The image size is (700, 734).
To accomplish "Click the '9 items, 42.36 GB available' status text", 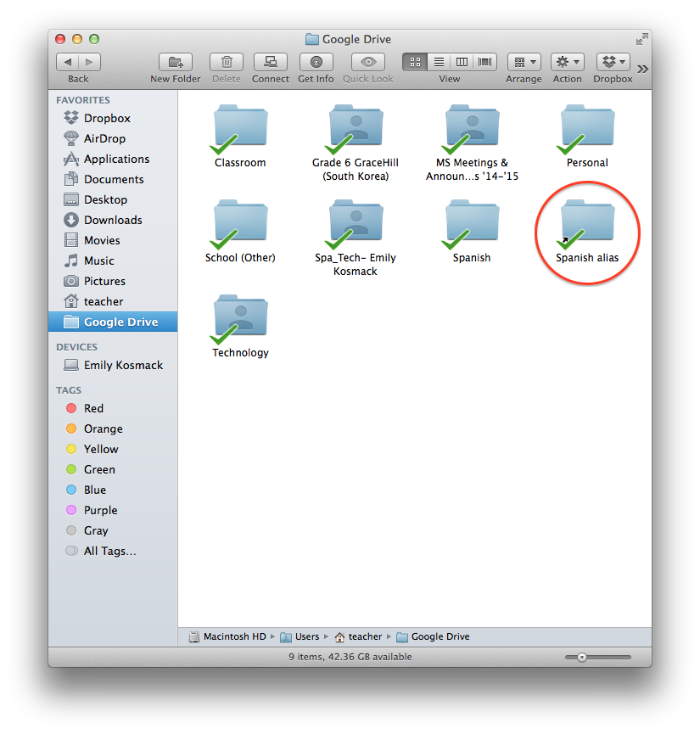I will click(350, 658).
